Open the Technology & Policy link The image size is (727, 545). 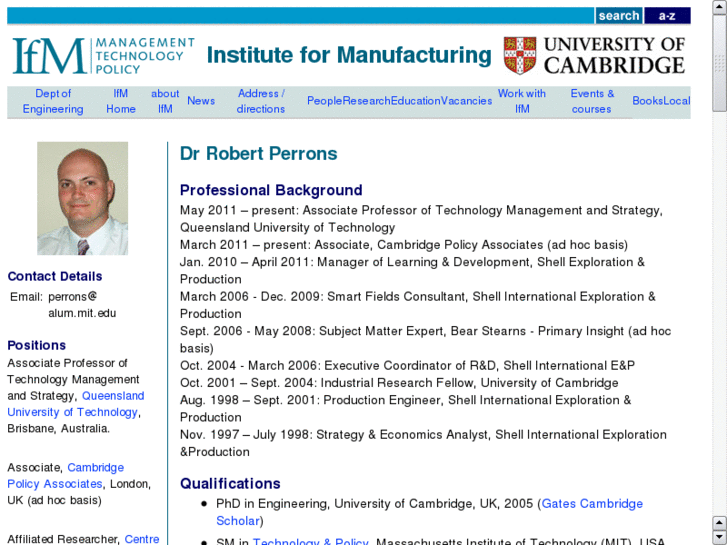(310, 541)
